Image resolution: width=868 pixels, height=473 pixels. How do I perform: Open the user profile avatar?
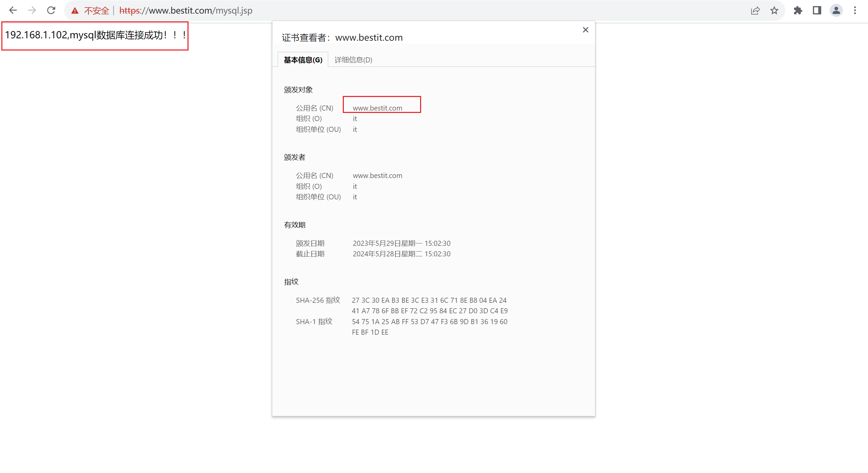836,11
